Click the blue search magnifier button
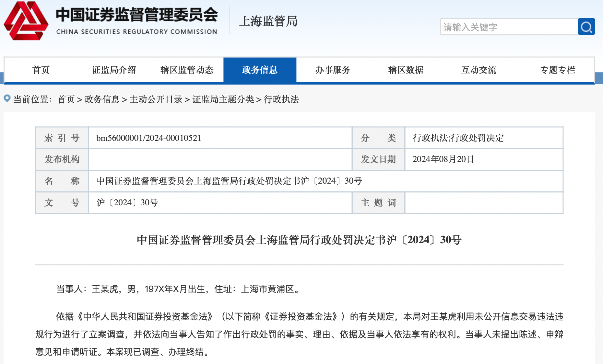 click(x=586, y=27)
